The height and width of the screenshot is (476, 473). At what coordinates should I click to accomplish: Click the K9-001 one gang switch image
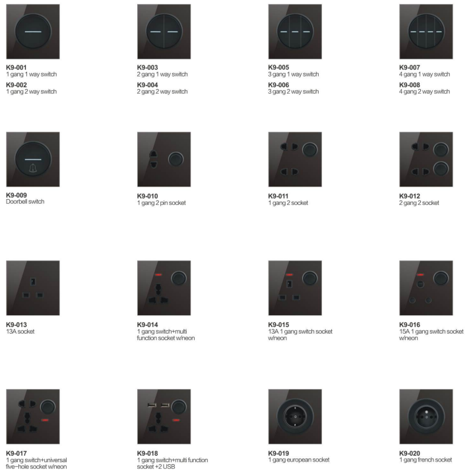click(x=33, y=32)
